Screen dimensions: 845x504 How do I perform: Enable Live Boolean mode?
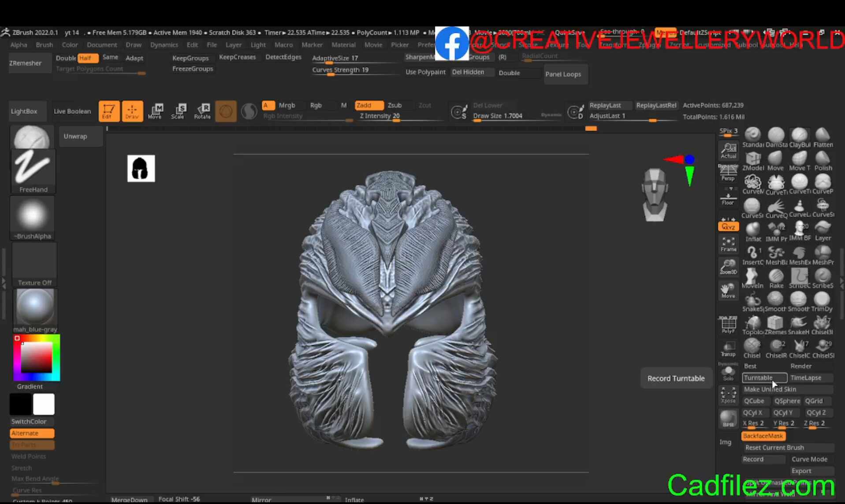point(72,111)
